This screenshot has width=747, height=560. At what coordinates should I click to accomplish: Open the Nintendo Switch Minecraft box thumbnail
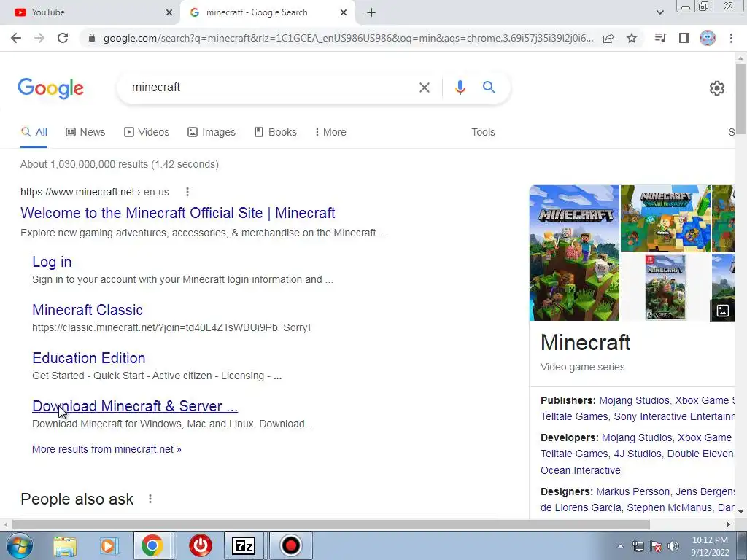pyautogui.click(x=665, y=287)
